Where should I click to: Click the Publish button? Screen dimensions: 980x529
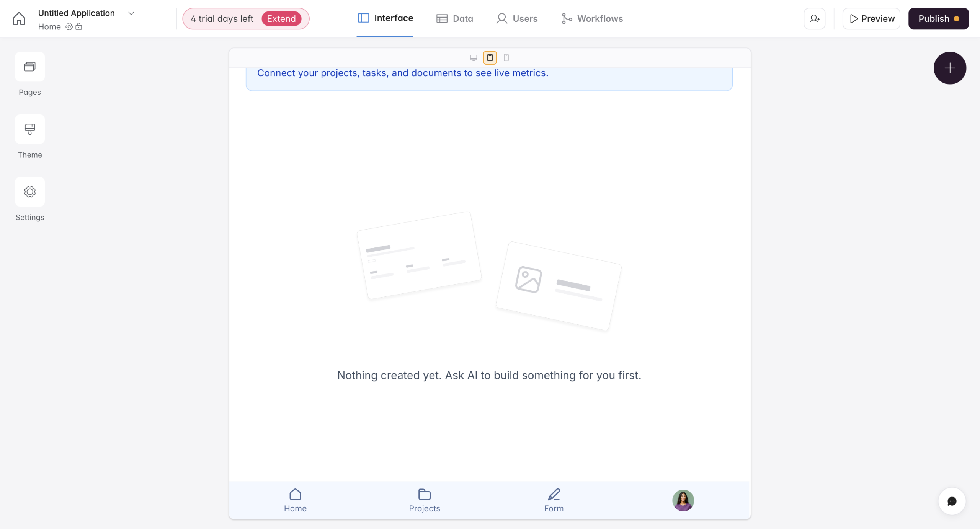tap(939, 19)
